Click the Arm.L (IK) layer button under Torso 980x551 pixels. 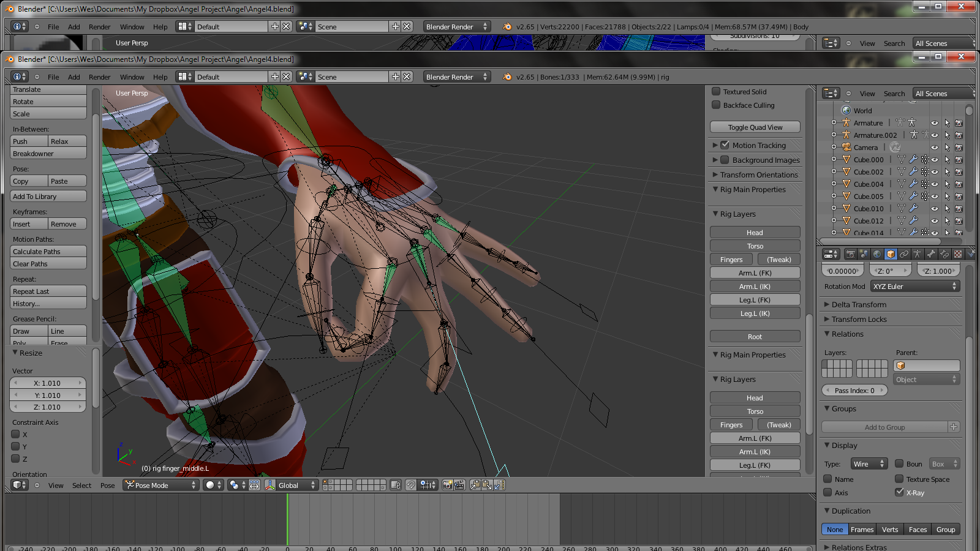pyautogui.click(x=755, y=287)
